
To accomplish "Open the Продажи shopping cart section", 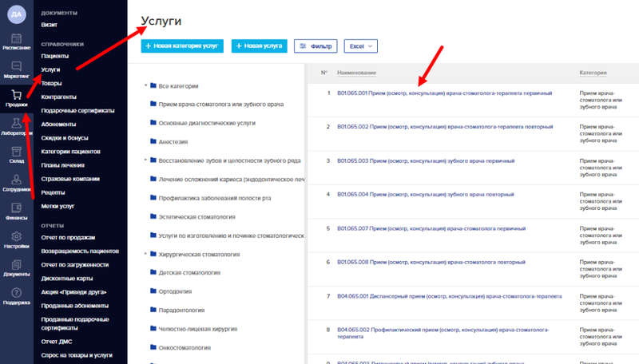I will coord(17,98).
